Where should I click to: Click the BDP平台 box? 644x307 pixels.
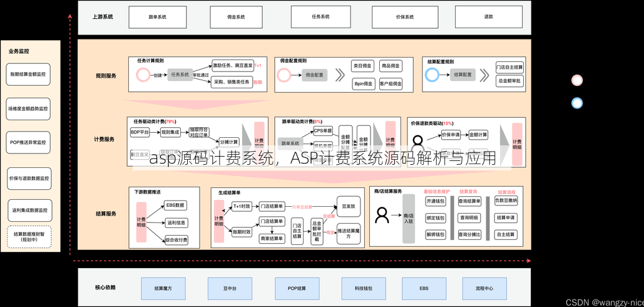(140, 132)
